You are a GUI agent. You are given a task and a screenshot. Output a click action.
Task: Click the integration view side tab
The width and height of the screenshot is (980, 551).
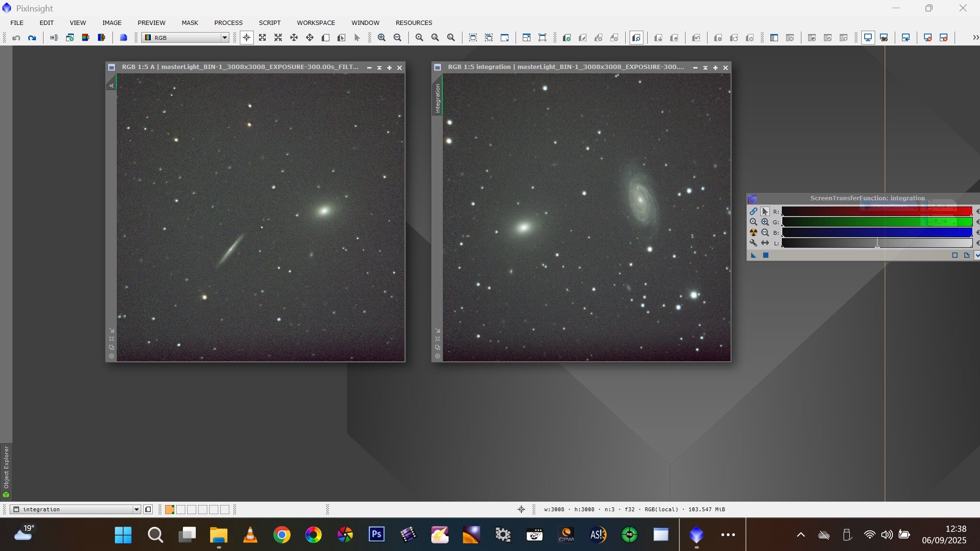coord(437,98)
